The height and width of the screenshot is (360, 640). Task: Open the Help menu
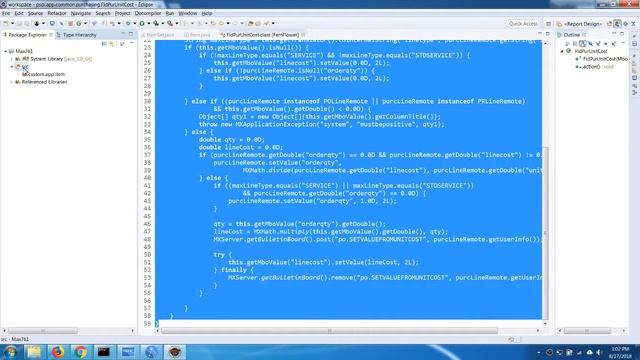(x=207, y=13)
